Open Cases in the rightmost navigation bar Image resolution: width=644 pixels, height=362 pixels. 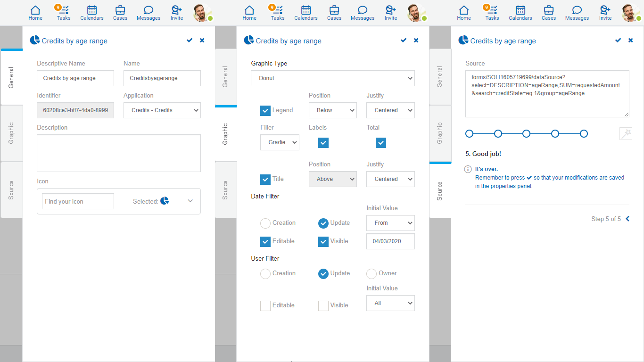(548, 13)
